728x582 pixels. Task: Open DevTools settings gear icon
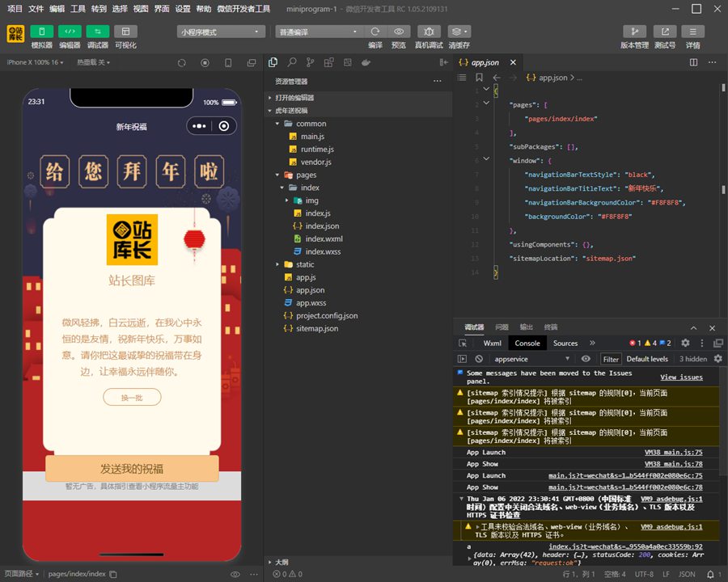(685, 343)
